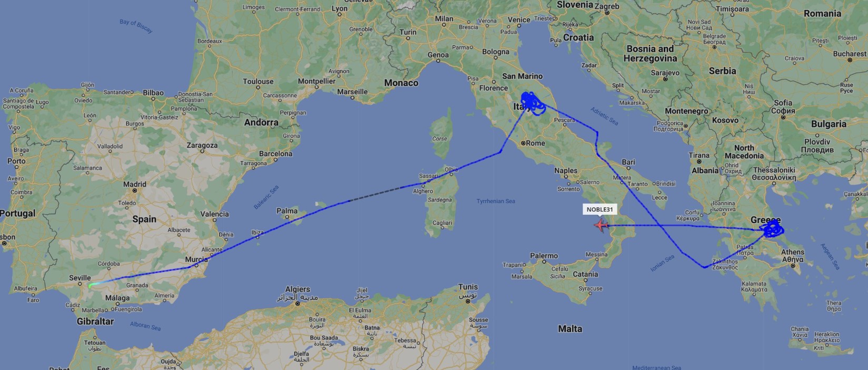Click the Barcelona map label

tap(275, 154)
